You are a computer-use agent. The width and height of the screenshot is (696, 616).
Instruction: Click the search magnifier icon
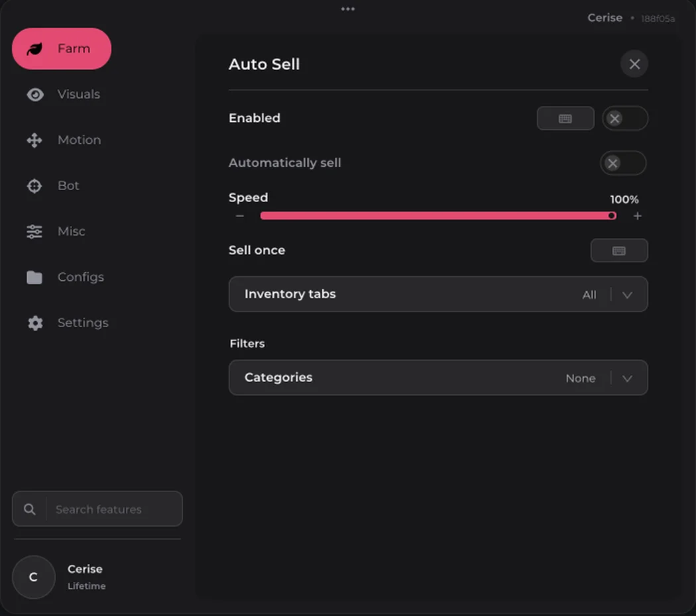(30, 509)
